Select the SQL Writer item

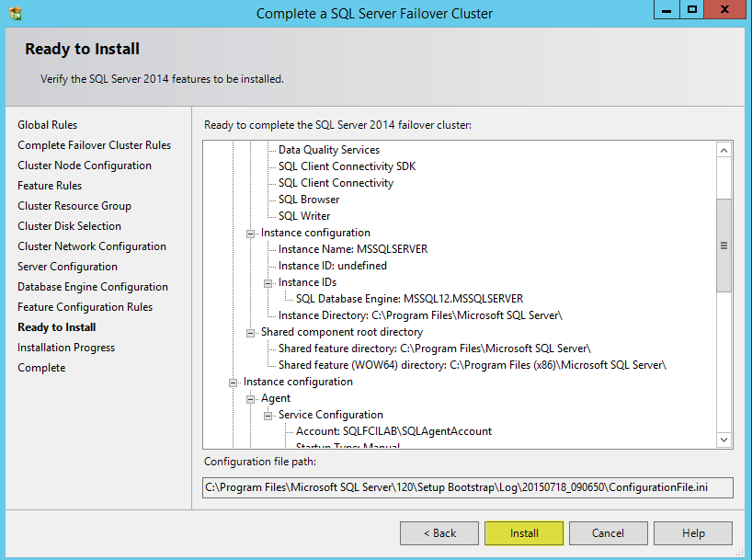(x=304, y=216)
